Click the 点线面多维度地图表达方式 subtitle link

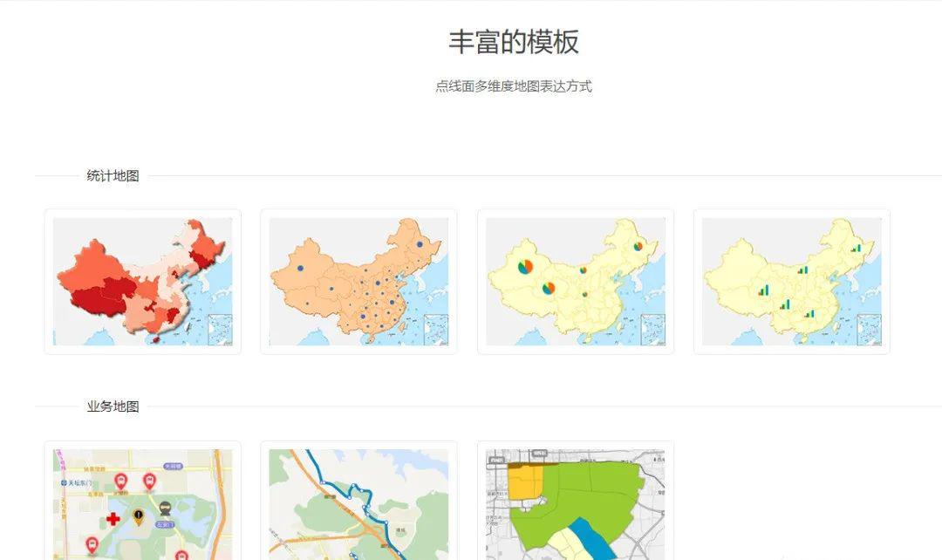515,86
